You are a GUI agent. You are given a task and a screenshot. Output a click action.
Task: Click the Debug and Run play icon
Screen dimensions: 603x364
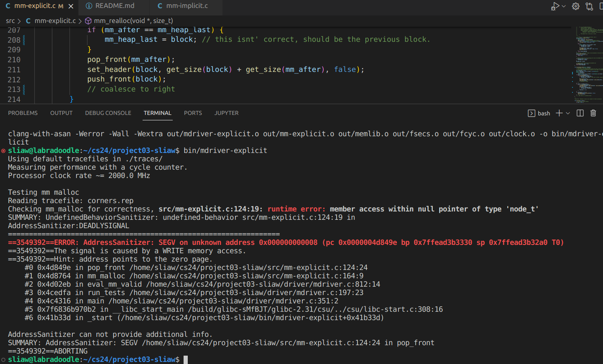555,6
